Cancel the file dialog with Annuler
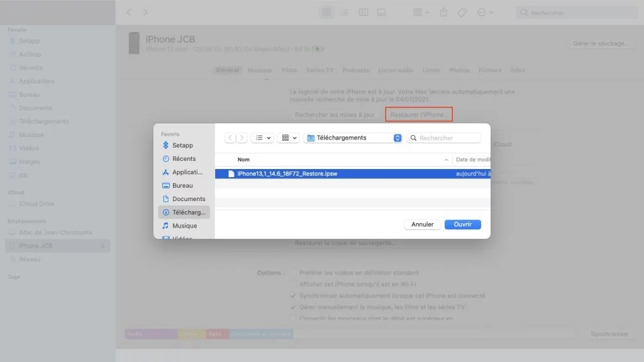The height and width of the screenshot is (362, 644). pyautogui.click(x=422, y=224)
